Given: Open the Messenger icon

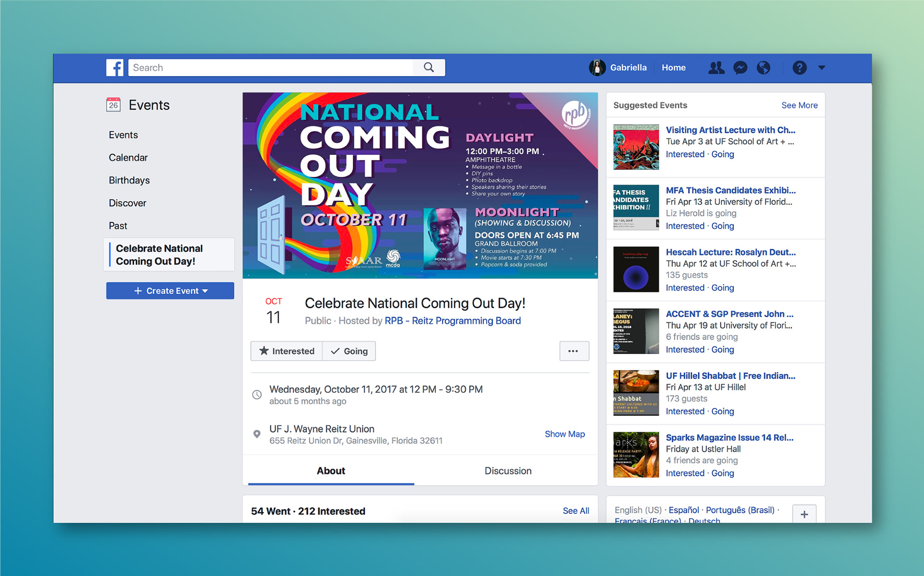Looking at the screenshot, I should click(740, 68).
